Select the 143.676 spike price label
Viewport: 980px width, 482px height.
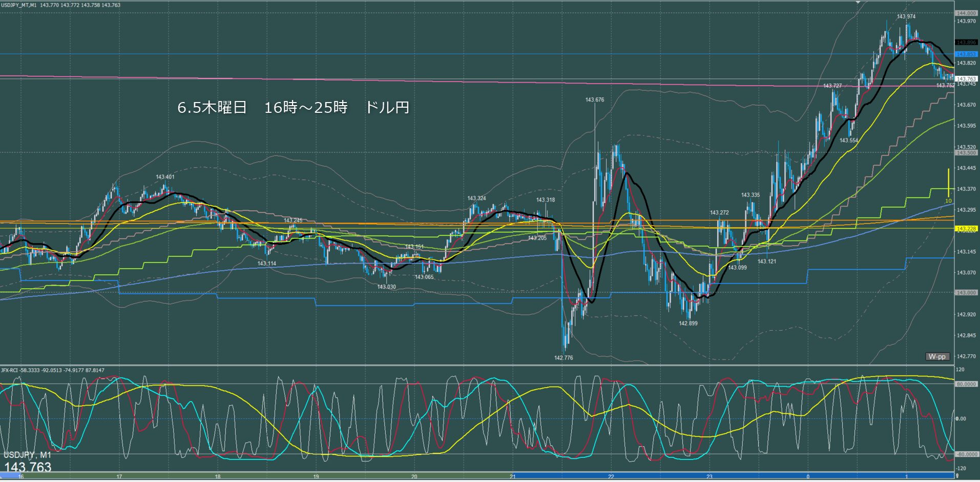coord(595,100)
